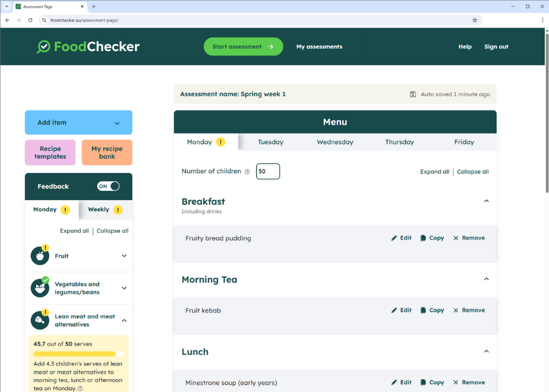
Task: Click the auto saved disk icon
Action: (x=413, y=94)
